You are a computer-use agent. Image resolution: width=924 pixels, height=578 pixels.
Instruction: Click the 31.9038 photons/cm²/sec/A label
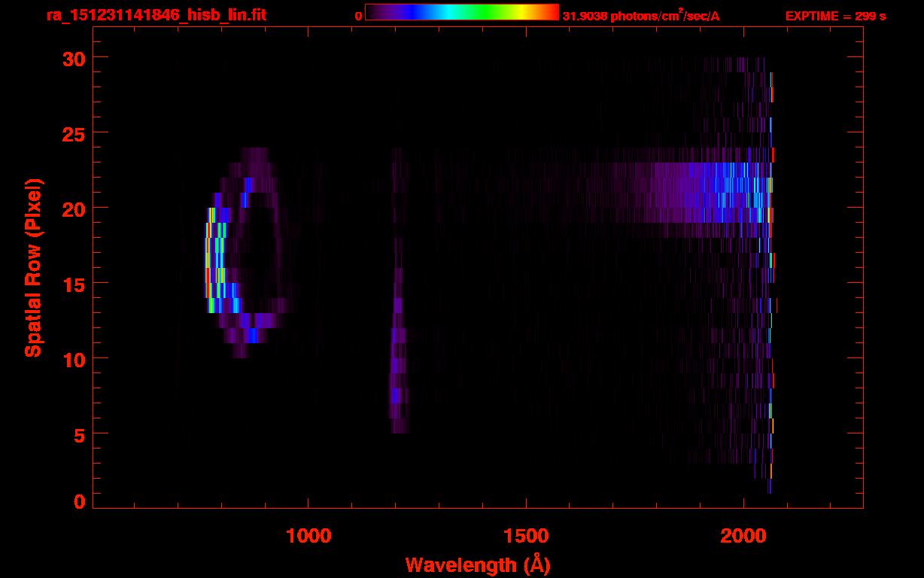pos(641,16)
